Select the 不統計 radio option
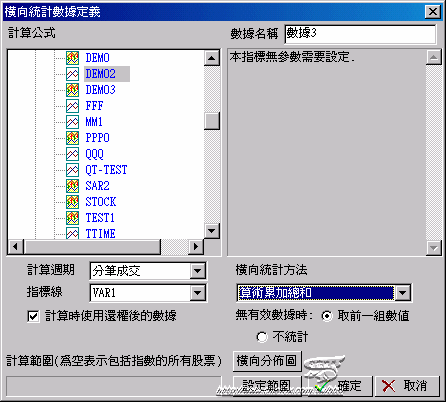446x402 pixels. (262, 337)
